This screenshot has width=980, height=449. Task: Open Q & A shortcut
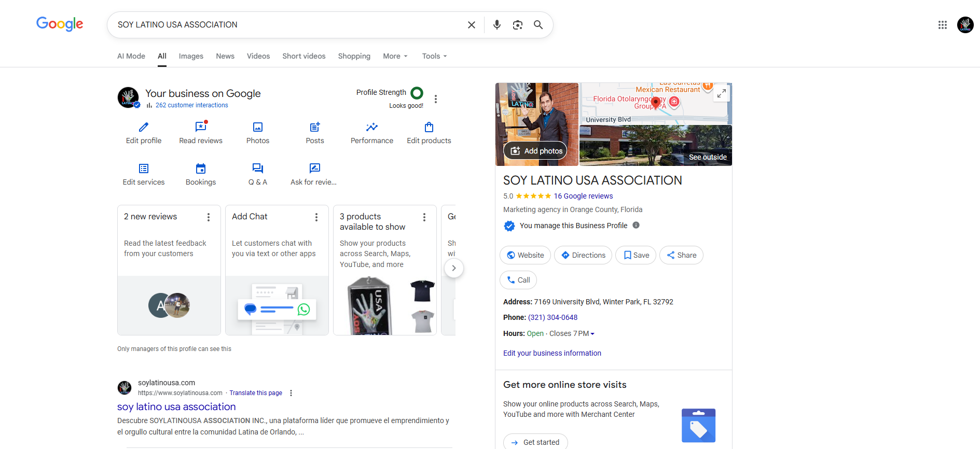point(258,174)
